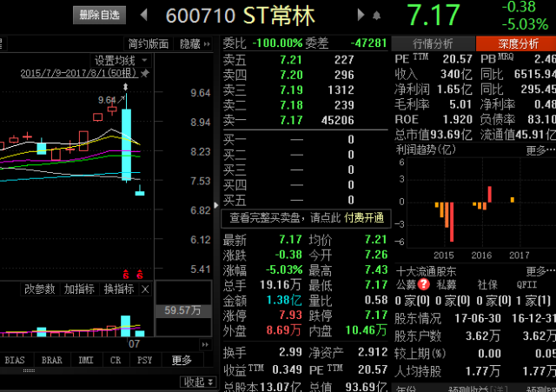The width and height of the screenshot is (556, 392).
Task: Click 改参数 button
Action: (x=40, y=289)
